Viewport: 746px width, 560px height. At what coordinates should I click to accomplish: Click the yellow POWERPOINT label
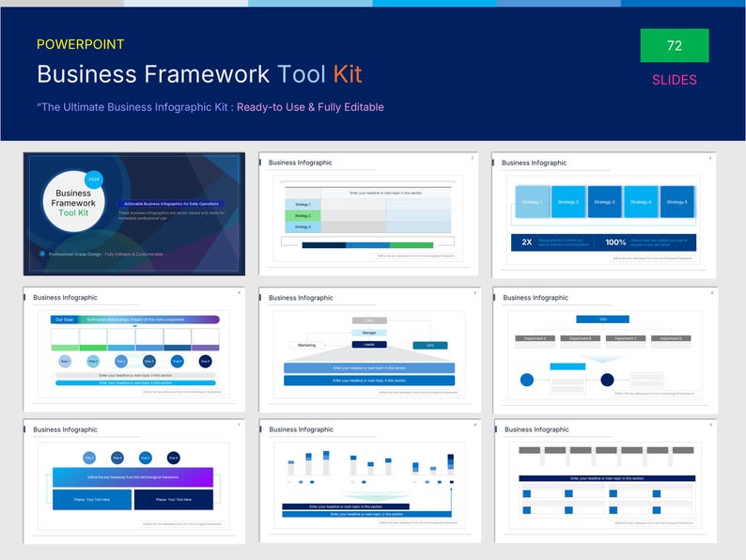pyautogui.click(x=81, y=44)
